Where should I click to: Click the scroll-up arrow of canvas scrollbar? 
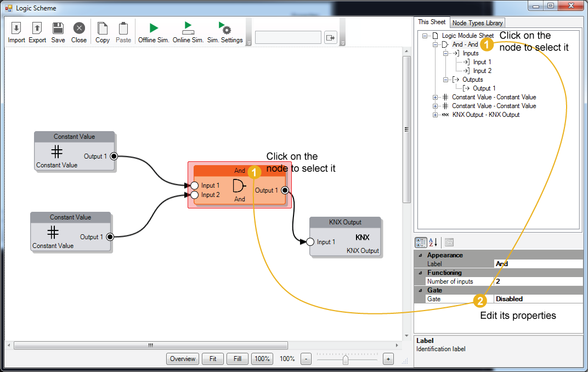tap(406, 51)
